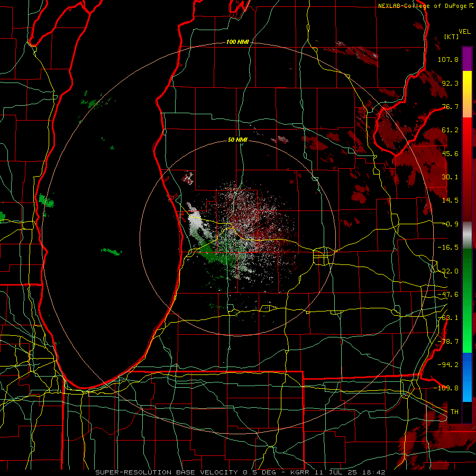Click the TH legend label

454,411
